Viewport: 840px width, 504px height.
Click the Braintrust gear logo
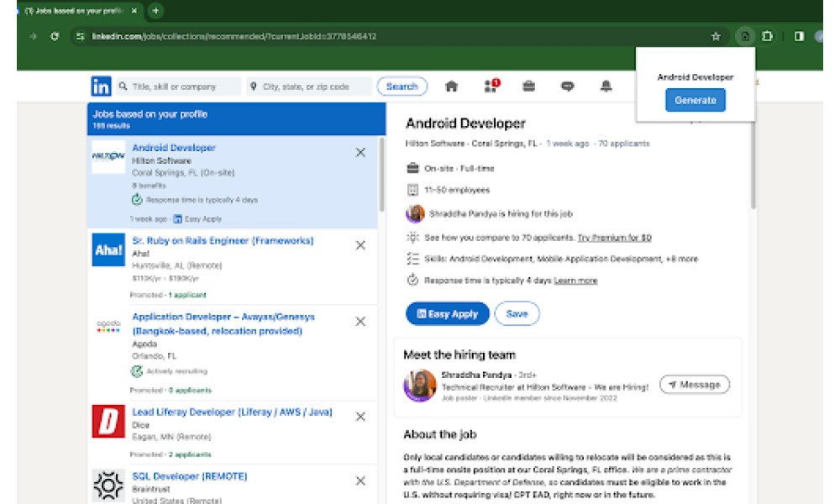pyautogui.click(x=108, y=486)
